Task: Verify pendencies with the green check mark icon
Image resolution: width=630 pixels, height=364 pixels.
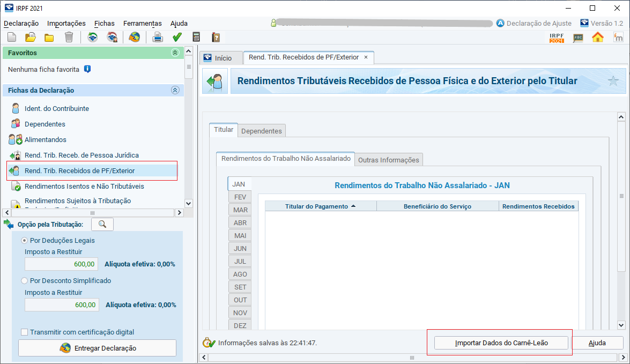Action: tap(177, 37)
